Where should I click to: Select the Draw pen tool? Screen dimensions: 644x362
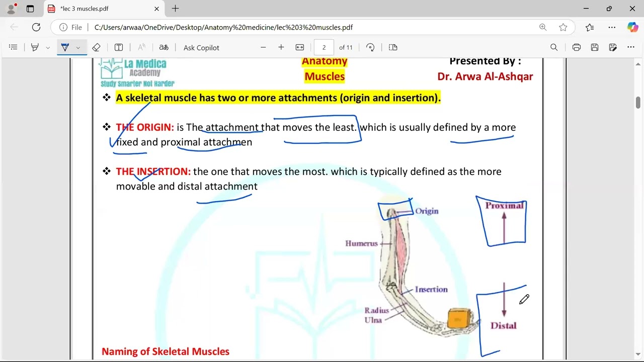[65, 47]
